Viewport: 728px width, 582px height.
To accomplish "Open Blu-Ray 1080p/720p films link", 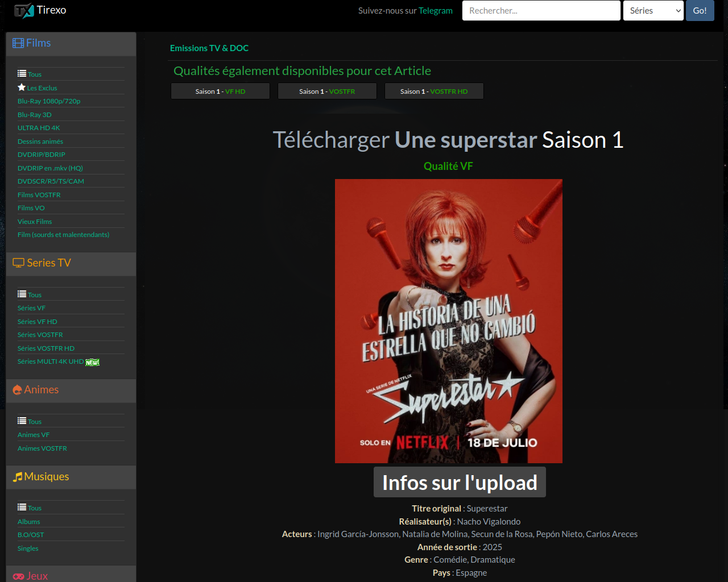I will (49, 101).
